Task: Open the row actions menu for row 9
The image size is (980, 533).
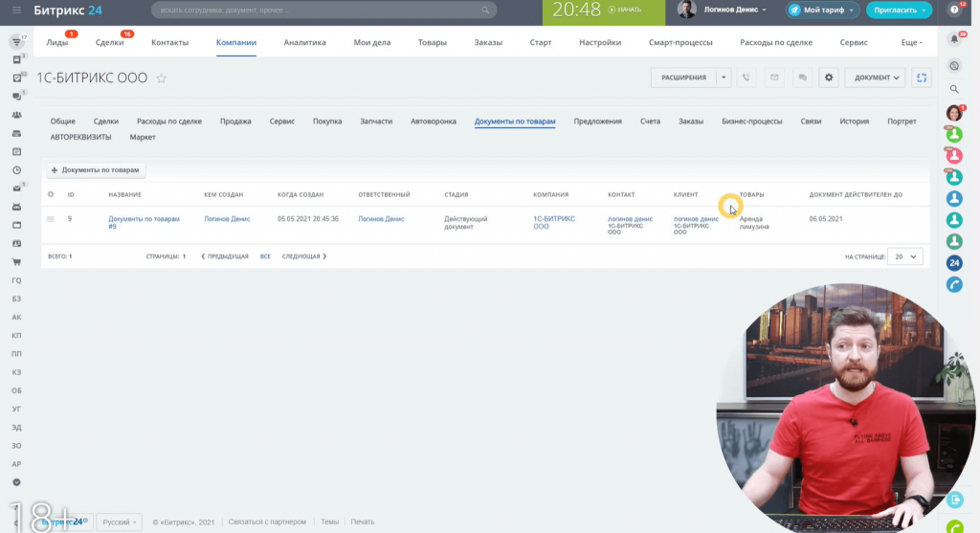Action: click(51, 219)
